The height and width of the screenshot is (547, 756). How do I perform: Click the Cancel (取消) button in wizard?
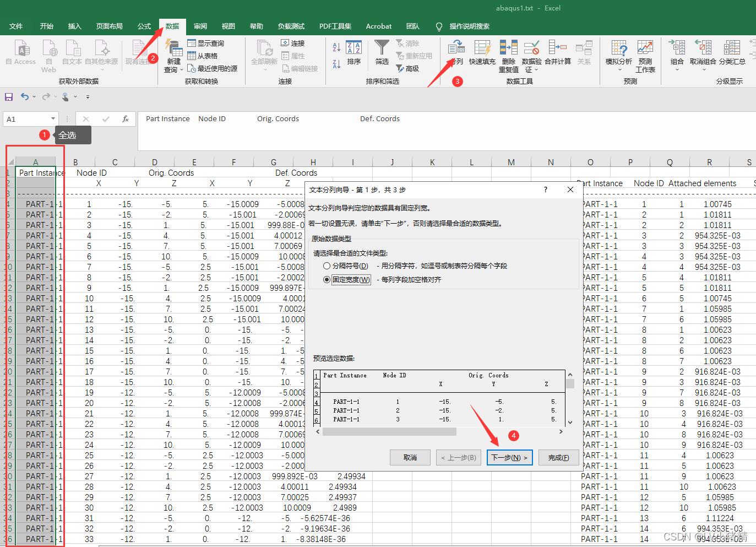(410, 458)
